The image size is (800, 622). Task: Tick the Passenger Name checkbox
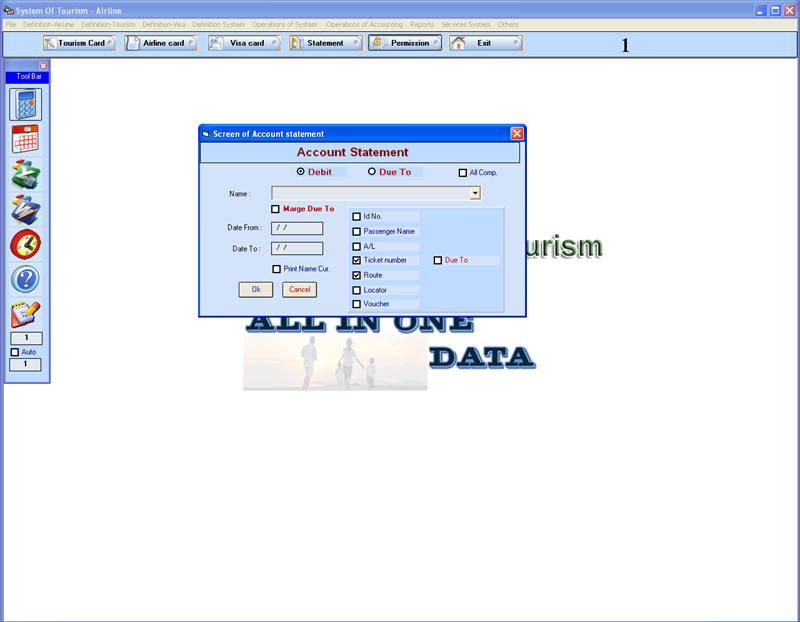(x=357, y=231)
